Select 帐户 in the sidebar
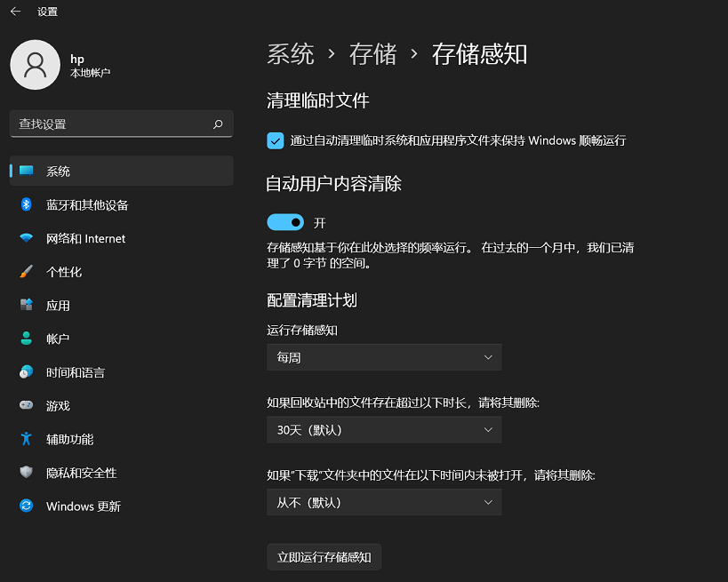The height and width of the screenshot is (582, 728). point(122,339)
